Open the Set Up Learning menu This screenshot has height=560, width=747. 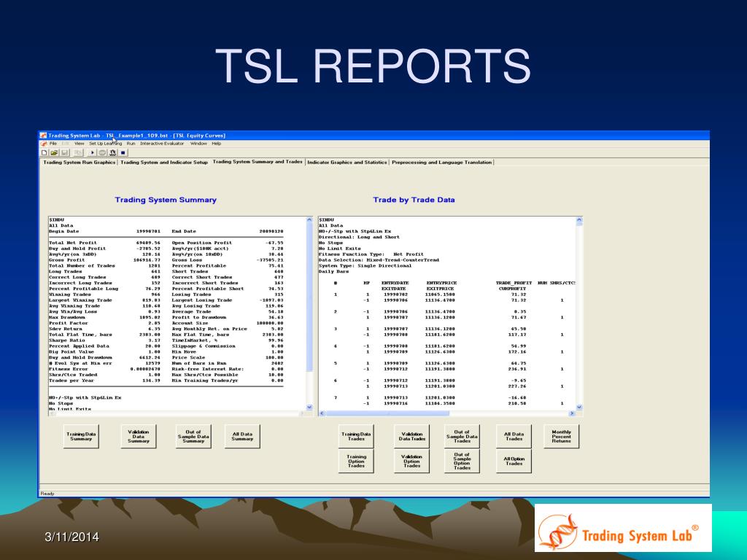[x=105, y=144]
